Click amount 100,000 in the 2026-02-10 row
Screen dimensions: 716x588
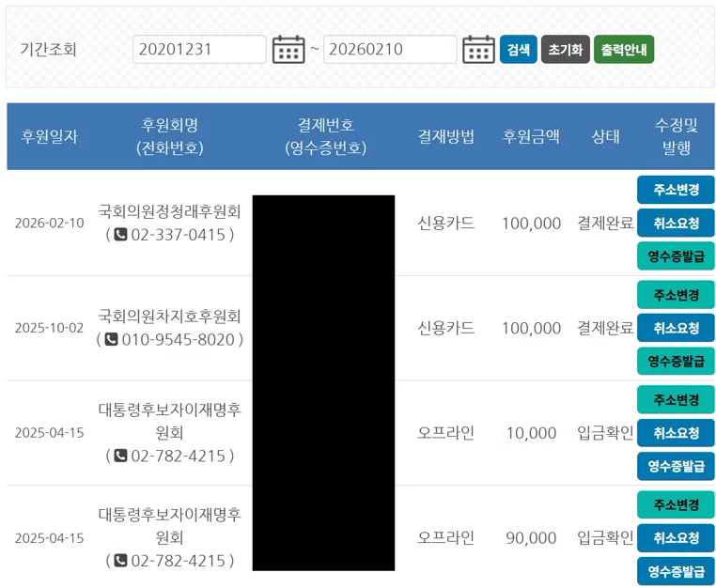tap(532, 224)
